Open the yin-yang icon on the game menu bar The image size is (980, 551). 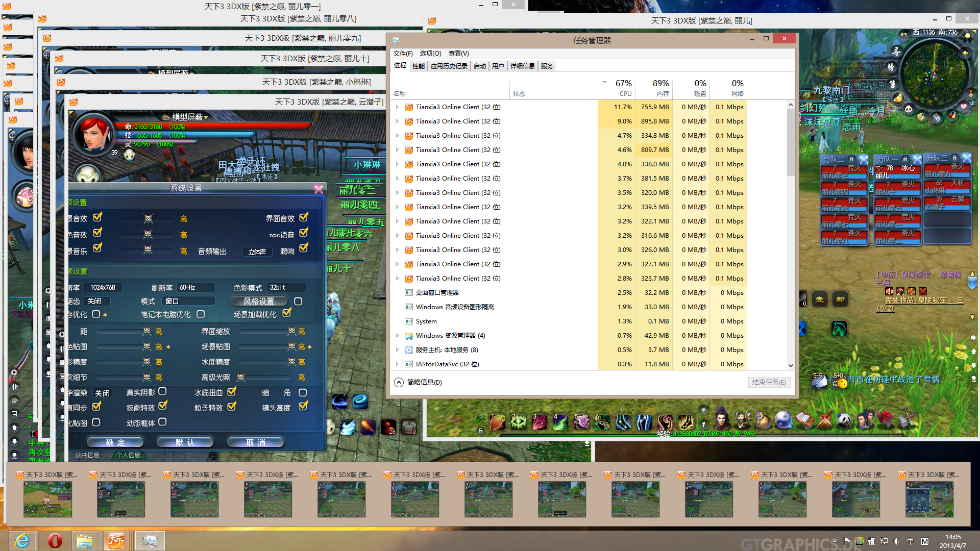tap(783, 420)
